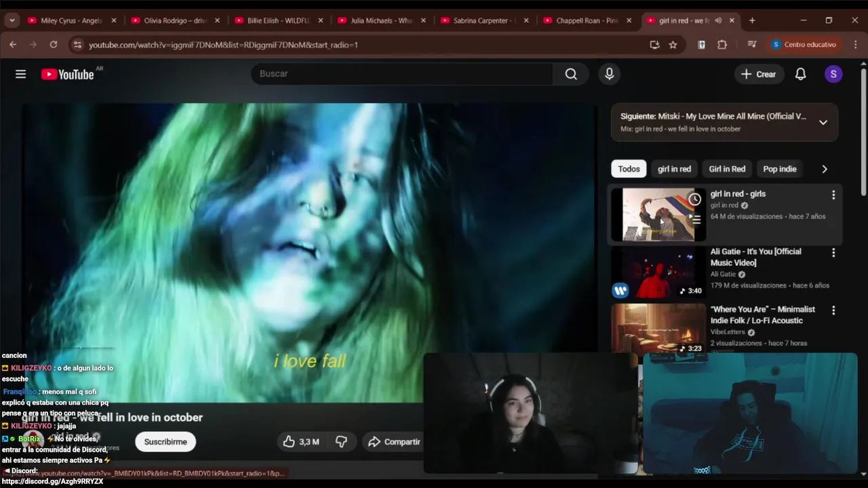This screenshot has width=868, height=488.
Task: Open 'Where You Are' video thumbnail
Action: point(658,329)
